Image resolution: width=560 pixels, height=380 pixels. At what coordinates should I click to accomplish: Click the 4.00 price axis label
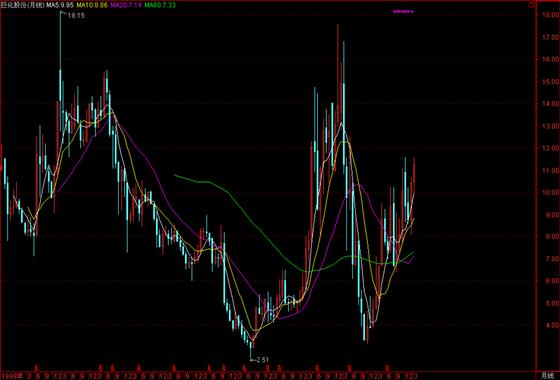tap(550, 325)
